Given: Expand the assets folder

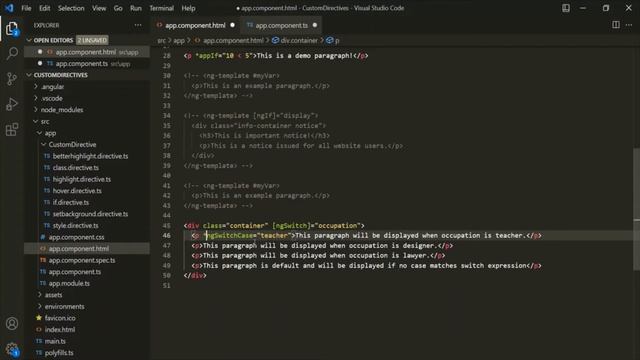Looking at the screenshot, I should coord(53,295).
